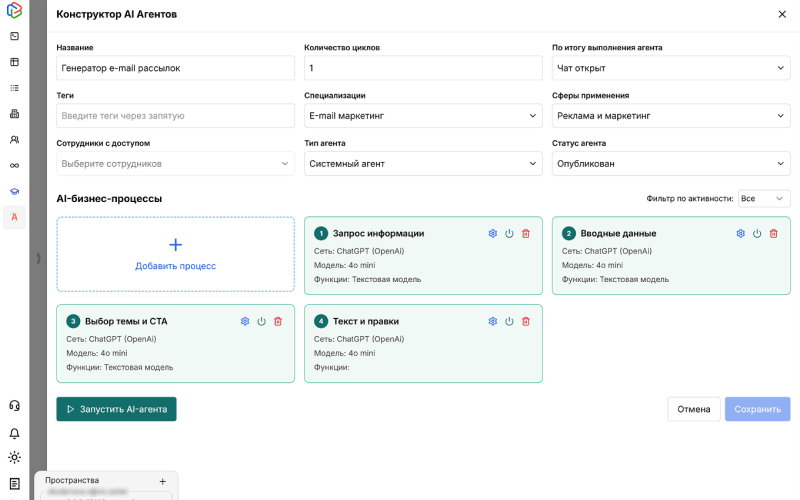Disable the Текст и правки process
The width and height of the screenshot is (800, 500).
(x=509, y=321)
